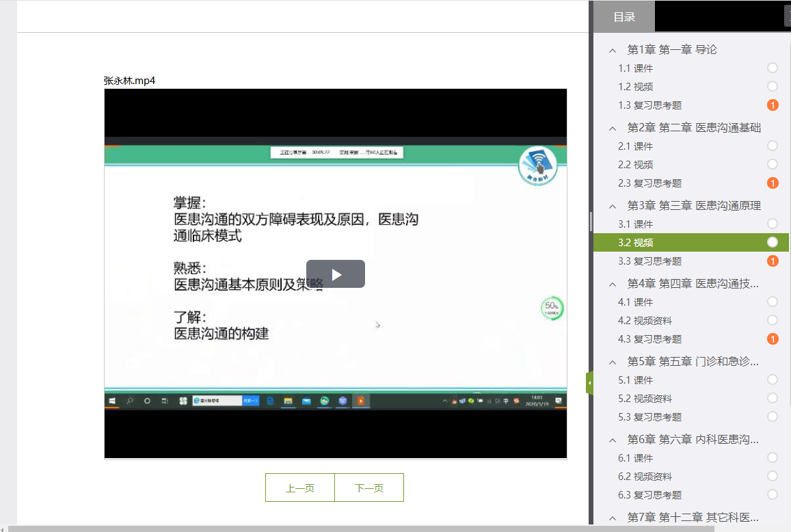
Task: Click completion circle of 2.2 视频
Action: tap(773, 164)
